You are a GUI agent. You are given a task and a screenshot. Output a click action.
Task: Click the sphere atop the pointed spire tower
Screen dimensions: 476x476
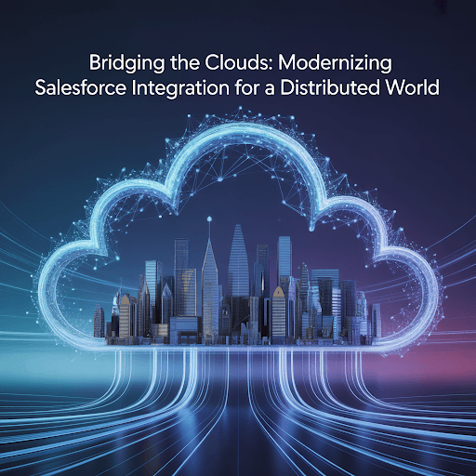click(x=209, y=219)
